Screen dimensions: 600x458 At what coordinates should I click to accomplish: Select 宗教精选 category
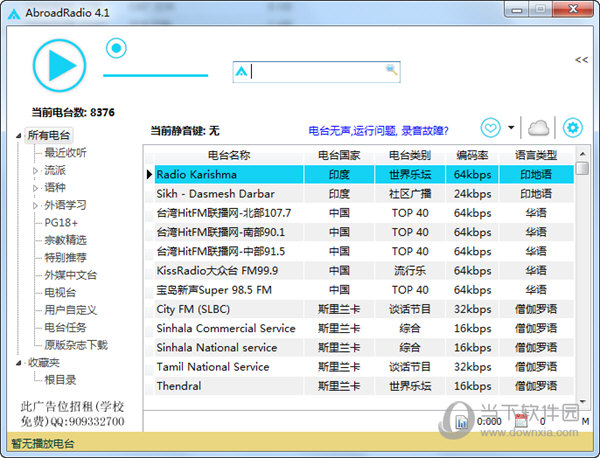pyautogui.click(x=65, y=240)
